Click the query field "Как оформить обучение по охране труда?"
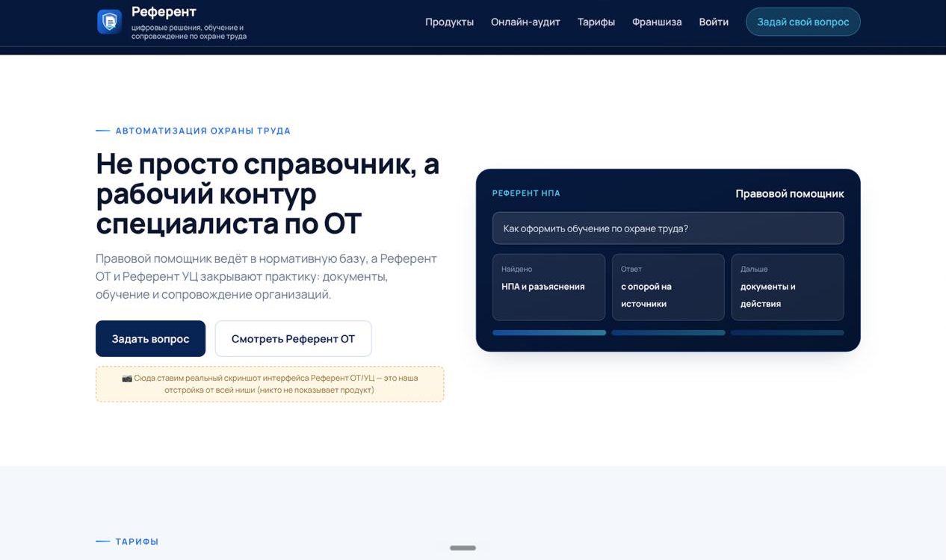The image size is (946, 560). (668, 228)
